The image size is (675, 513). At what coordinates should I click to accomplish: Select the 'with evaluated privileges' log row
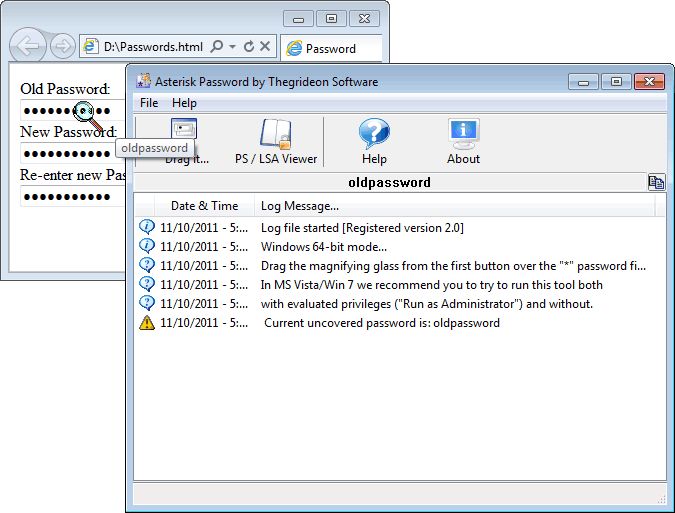click(399, 303)
